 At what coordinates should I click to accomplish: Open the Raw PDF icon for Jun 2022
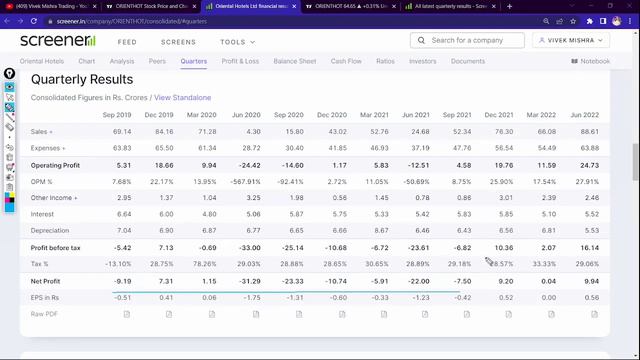594,314
